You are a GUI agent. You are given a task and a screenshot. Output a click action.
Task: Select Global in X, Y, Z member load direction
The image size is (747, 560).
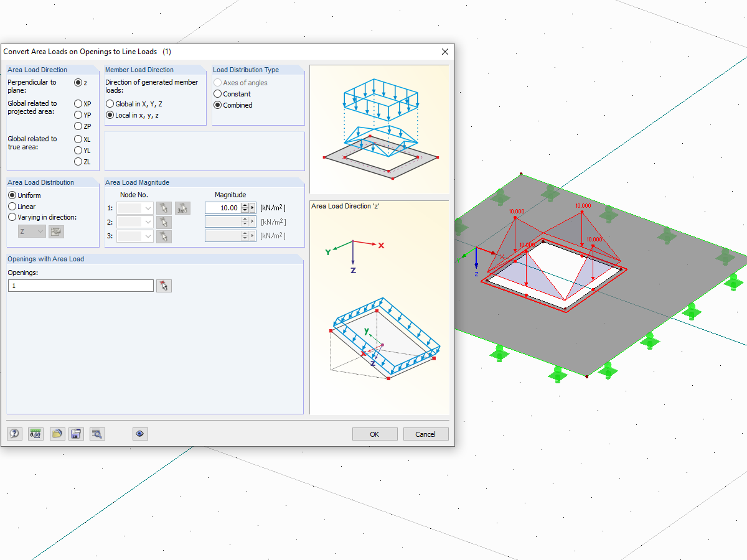(x=110, y=104)
